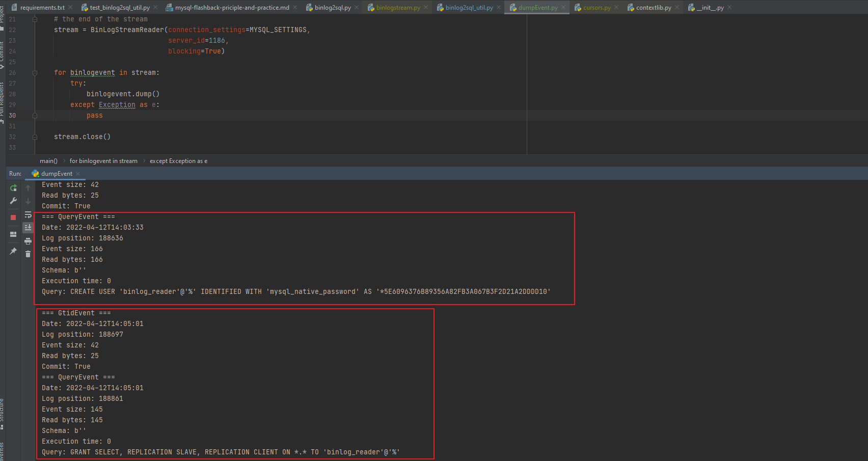Click 'binlogevent.dump()' code on line 28
This screenshot has width=868, height=461.
(x=123, y=94)
